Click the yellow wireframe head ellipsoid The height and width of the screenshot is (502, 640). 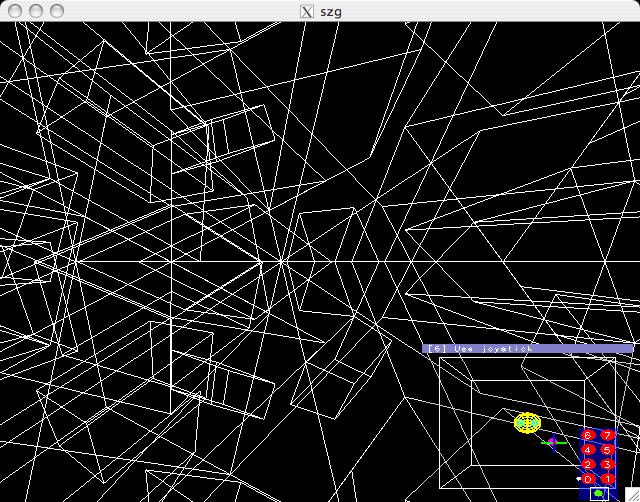point(527,423)
